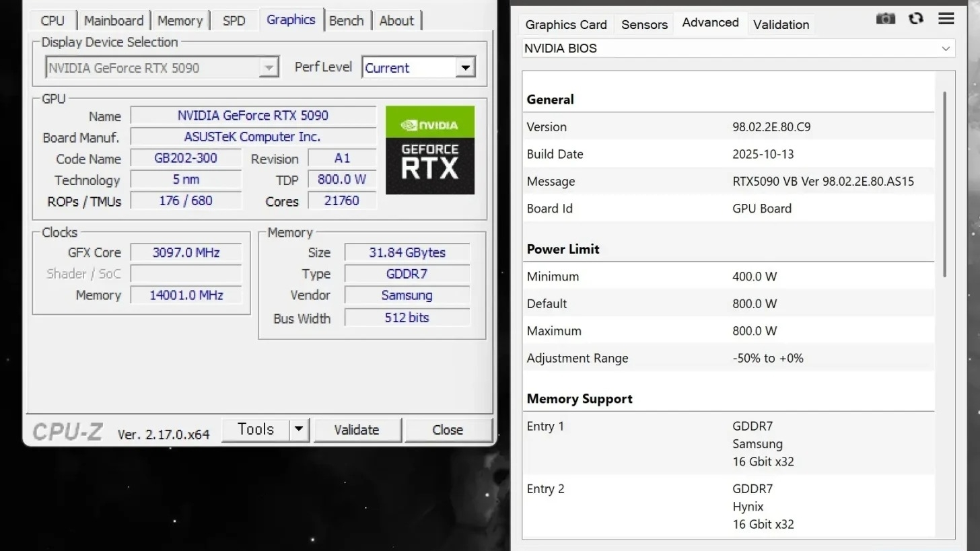Image resolution: width=980 pixels, height=551 pixels.
Task: Open the Bench tab
Action: click(347, 21)
